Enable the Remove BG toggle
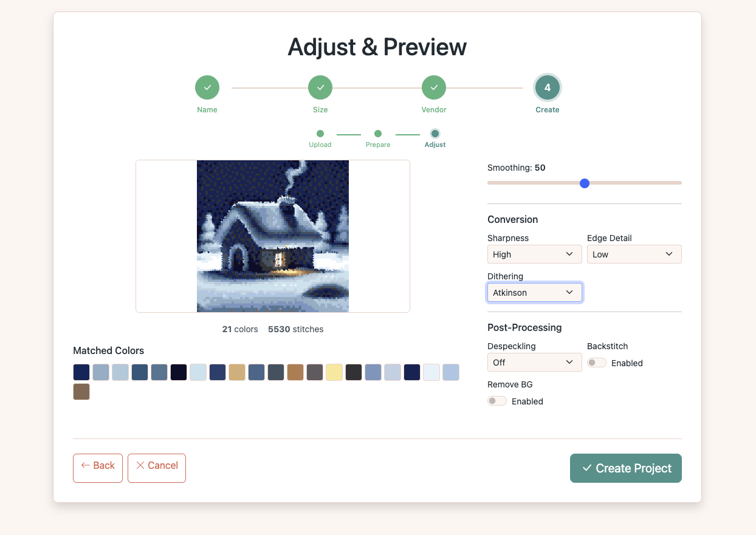This screenshot has width=756, height=535. [x=497, y=401]
